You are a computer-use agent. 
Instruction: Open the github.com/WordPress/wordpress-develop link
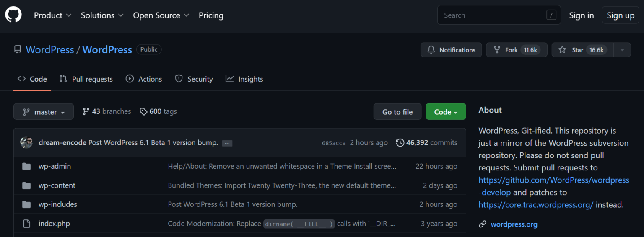(554, 186)
